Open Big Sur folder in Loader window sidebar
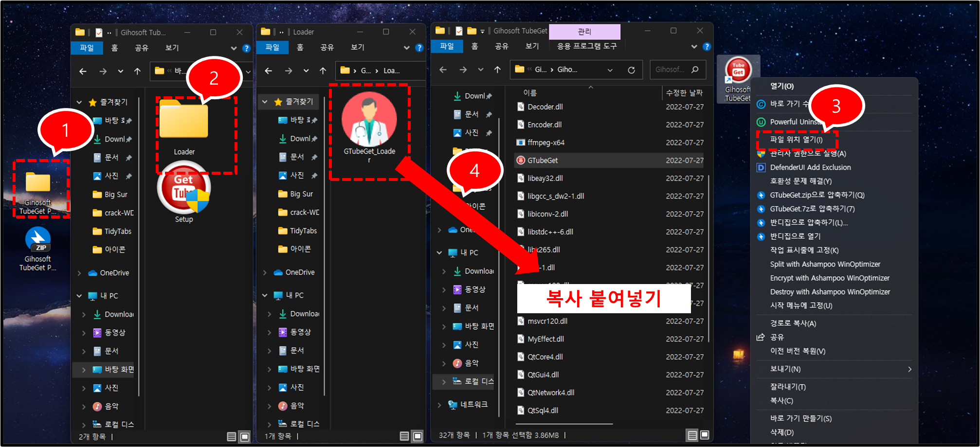This screenshot has width=980, height=447. coord(301,194)
